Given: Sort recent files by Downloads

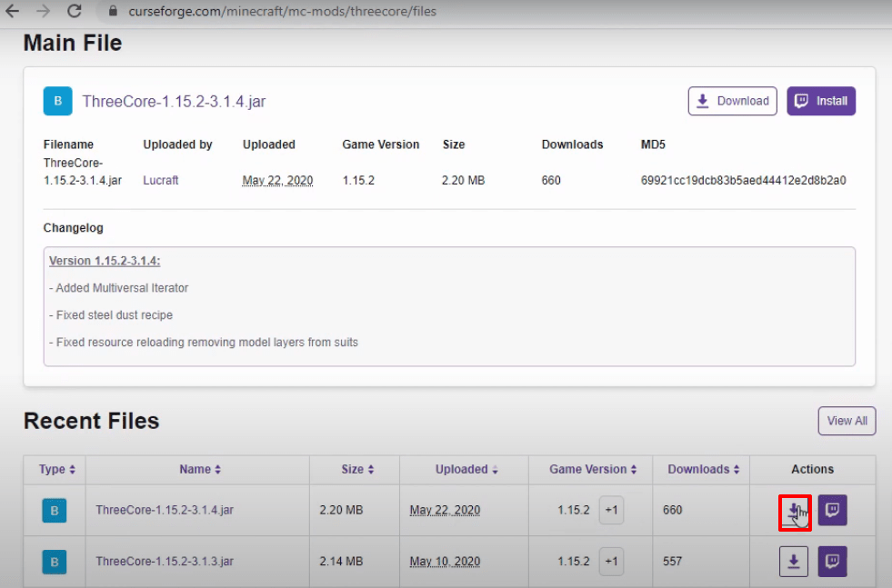Looking at the screenshot, I should pos(704,469).
